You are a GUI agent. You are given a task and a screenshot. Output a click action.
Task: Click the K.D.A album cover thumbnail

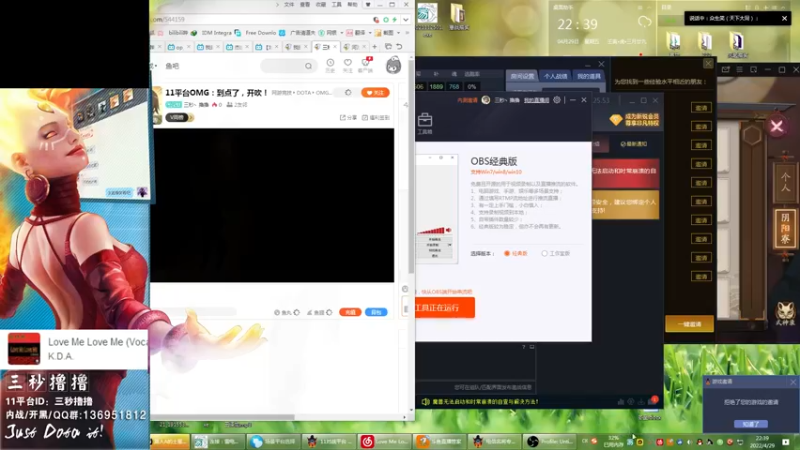pyautogui.click(x=24, y=349)
